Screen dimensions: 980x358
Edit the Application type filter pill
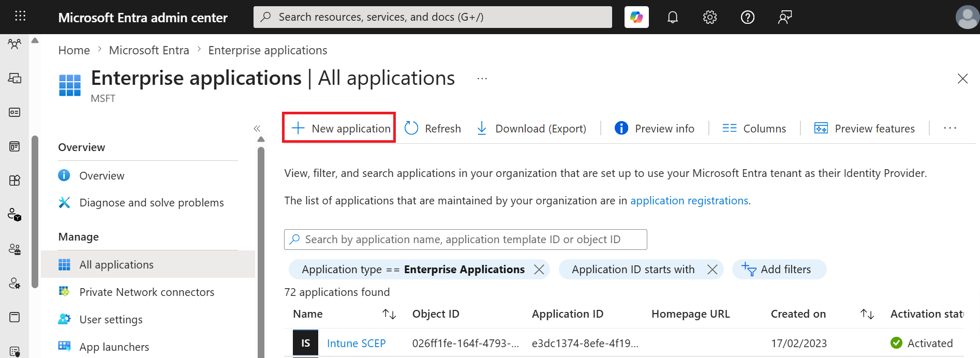click(x=413, y=270)
